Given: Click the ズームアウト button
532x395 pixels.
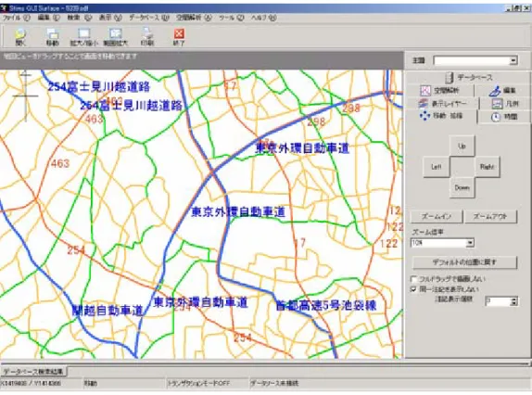Looking at the screenshot, I should [490, 216].
